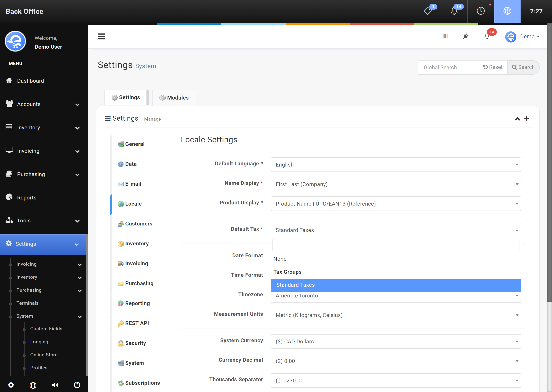Click the plug connection icon
The height and width of the screenshot is (392, 552).
coord(466,36)
